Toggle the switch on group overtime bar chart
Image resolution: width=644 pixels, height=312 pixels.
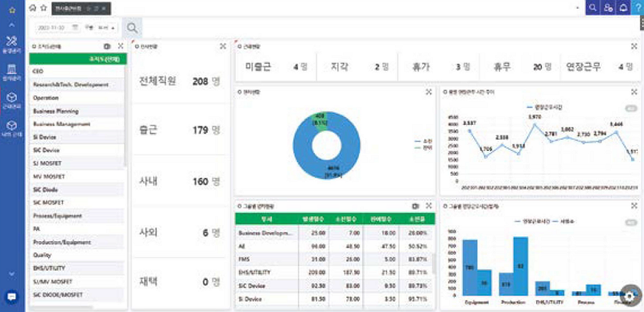[x=630, y=223]
